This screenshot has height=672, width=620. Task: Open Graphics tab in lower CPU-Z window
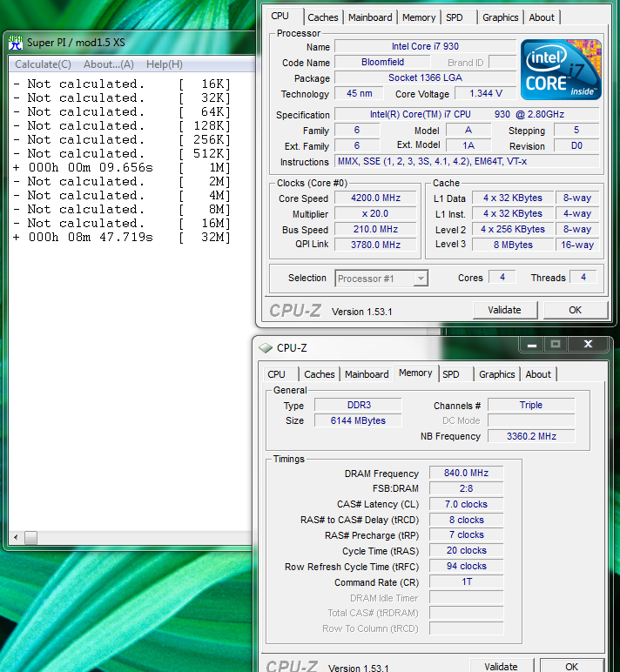[x=497, y=374]
